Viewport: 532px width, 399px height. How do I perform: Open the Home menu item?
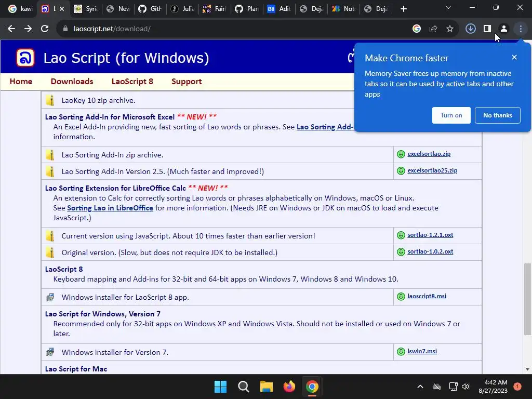[21, 82]
